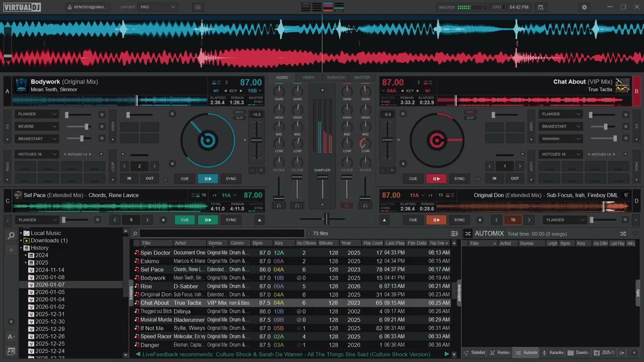Click the font size A icon in sidebar
The width and height of the screenshot is (644, 362).
click(11, 336)
